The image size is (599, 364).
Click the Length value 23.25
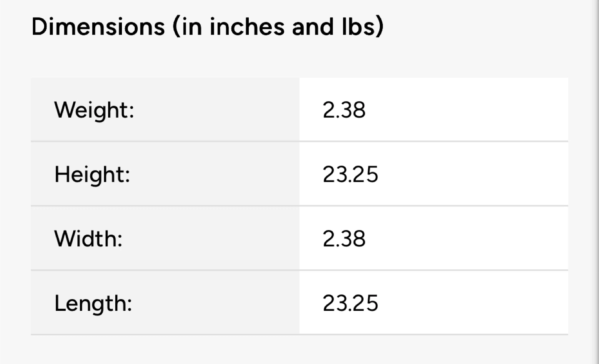350,303
